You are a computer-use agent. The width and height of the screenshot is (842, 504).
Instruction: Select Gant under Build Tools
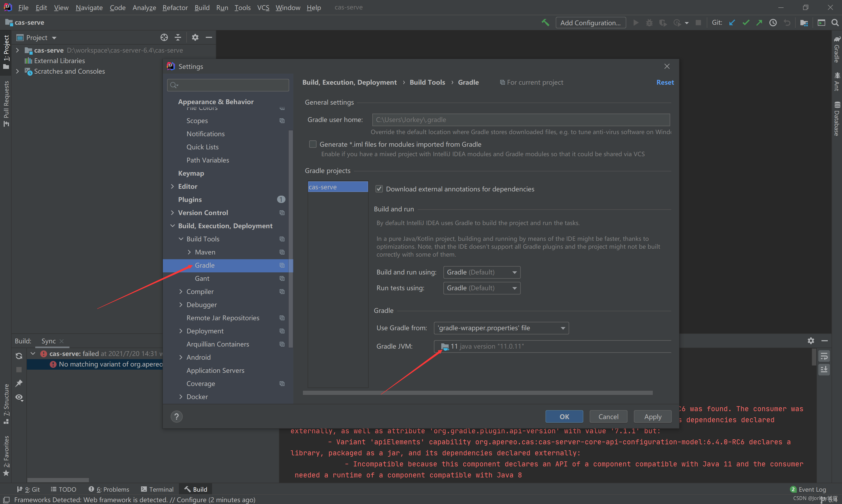pos(202,278)
